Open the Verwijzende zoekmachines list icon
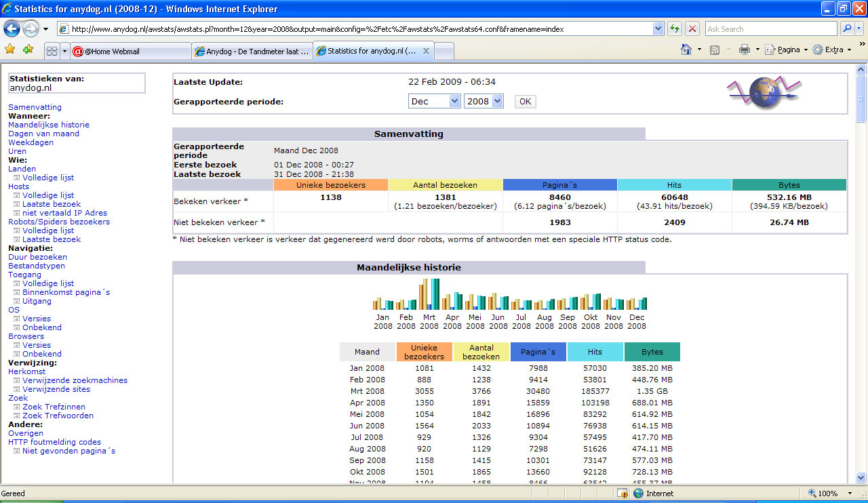The height and width of the screenshot is (503, 868). click(17, 380)
